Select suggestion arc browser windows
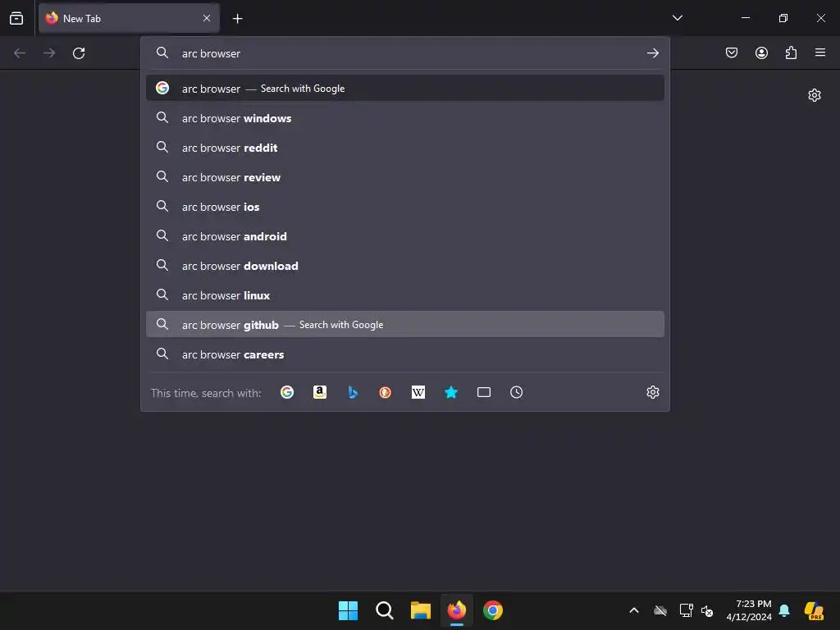Viewport: 840px width, 630px height. pyautogui.click(x=405, y=118)
